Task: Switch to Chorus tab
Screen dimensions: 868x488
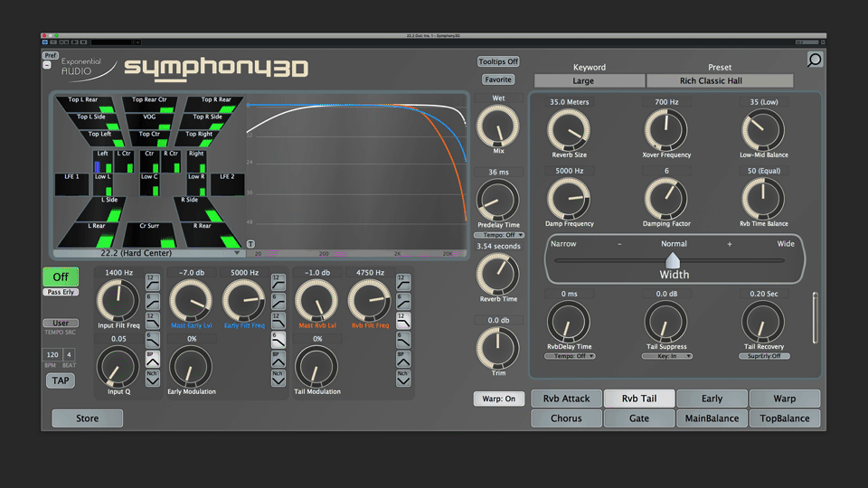Action: (x=566, y=418)
